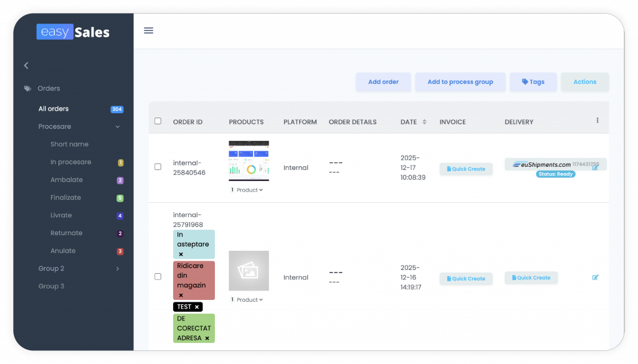Select the checkbox for order internal-25791968
The height and width of the screenshot is (364, 638).
[158, 276]
